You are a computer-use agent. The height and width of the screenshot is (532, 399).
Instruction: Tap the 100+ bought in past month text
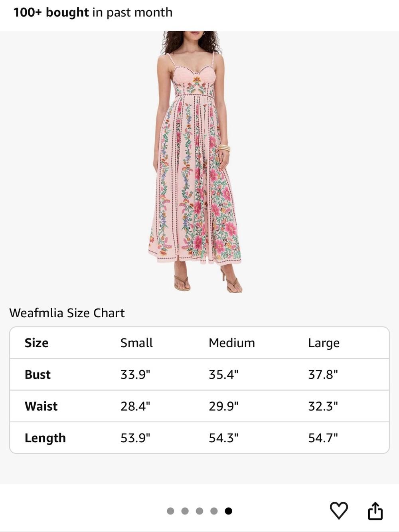click(x=93, y=12)
